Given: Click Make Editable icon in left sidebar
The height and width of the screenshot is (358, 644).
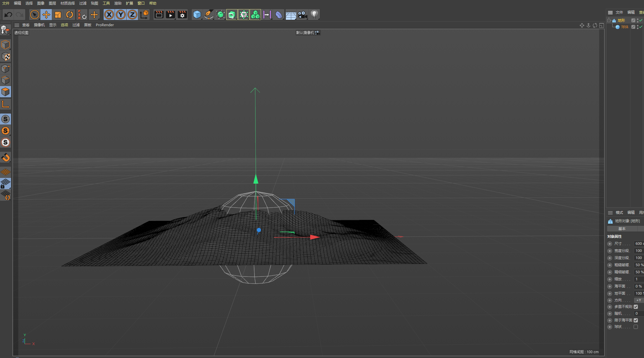Looking at the screenshot, I should pyautogui.click(x=6, y=30).
